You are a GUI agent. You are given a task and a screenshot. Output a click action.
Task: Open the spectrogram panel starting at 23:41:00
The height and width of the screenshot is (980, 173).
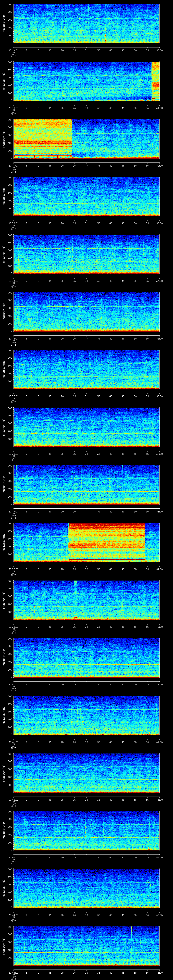click(86, 716)
